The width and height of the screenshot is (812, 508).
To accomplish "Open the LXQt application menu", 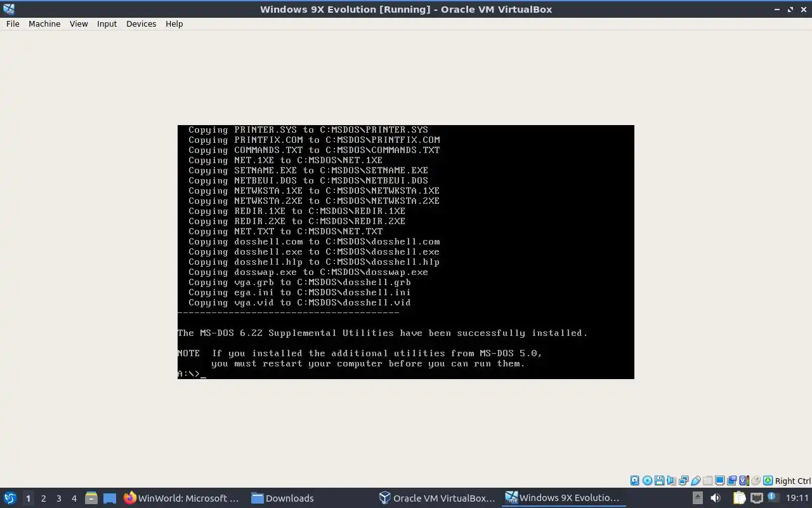I will (x=10, y=498).
